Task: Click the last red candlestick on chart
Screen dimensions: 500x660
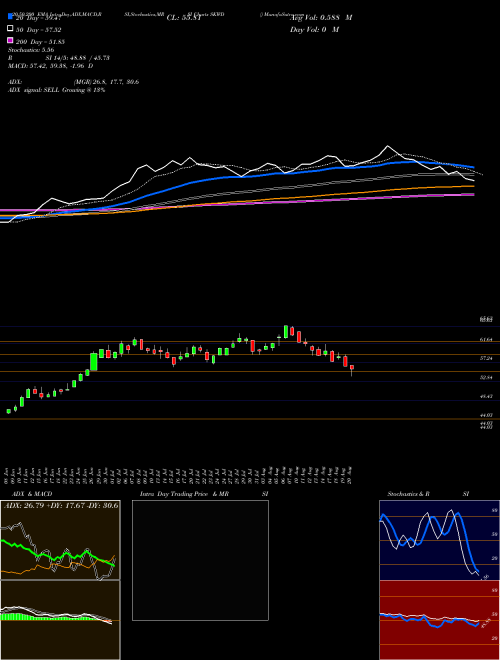Action: [x=352, y=368]
